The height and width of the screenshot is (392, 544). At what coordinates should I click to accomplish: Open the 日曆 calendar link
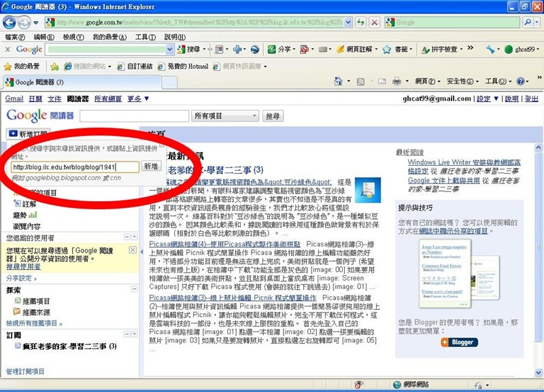point(35,99)
